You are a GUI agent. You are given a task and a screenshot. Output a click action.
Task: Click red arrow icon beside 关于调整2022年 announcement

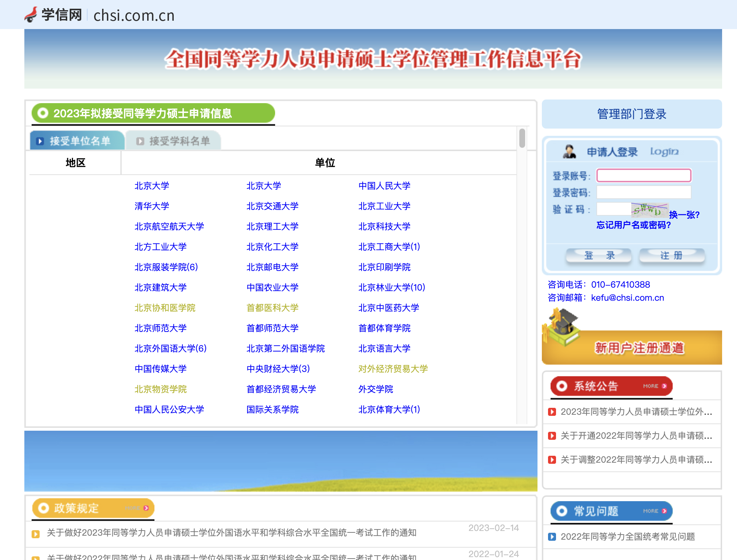pos(552,460)
